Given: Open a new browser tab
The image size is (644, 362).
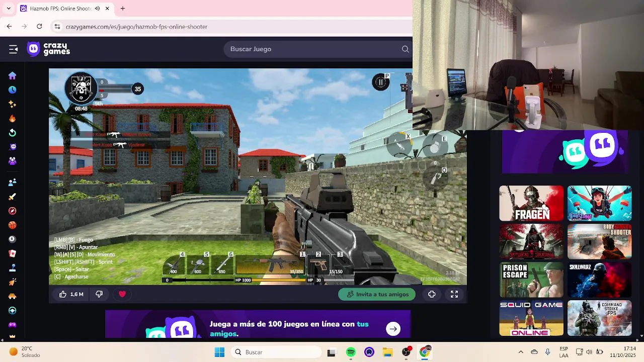Looking at the screenshot, I should [x=122, y=9].
